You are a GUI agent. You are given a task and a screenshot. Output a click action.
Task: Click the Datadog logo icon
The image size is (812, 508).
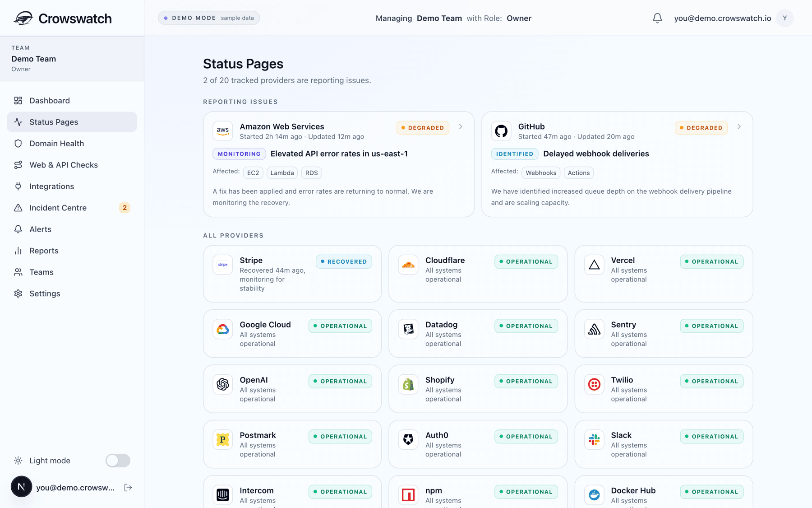point(408,329)
